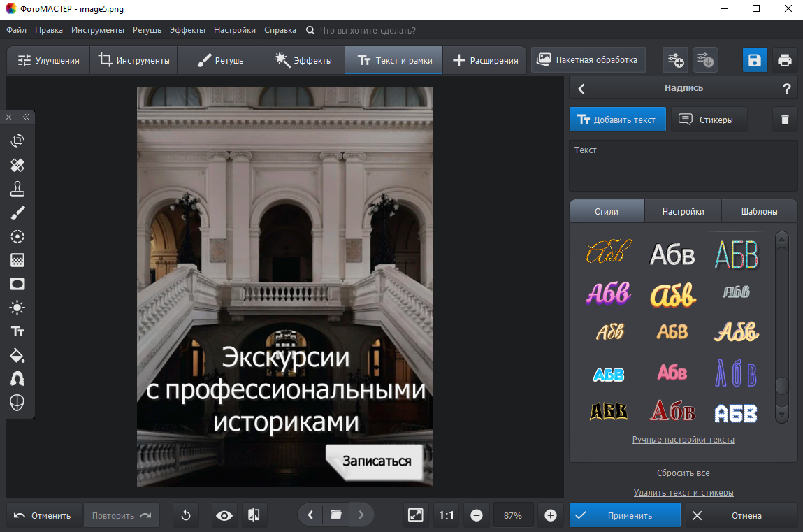The height and width of the screenshot is (532, 803).
Task: Select the clone stamp tool
Action: pyautogui.click(x=17, y=189)
